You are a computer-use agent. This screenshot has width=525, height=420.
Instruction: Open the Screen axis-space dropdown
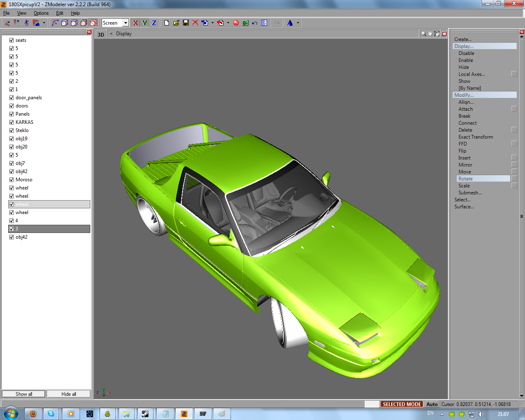tap(126, 23)
